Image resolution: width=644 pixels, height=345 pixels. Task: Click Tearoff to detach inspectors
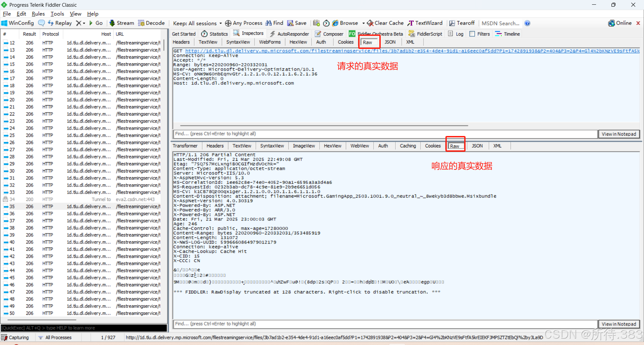click(462, 23)
